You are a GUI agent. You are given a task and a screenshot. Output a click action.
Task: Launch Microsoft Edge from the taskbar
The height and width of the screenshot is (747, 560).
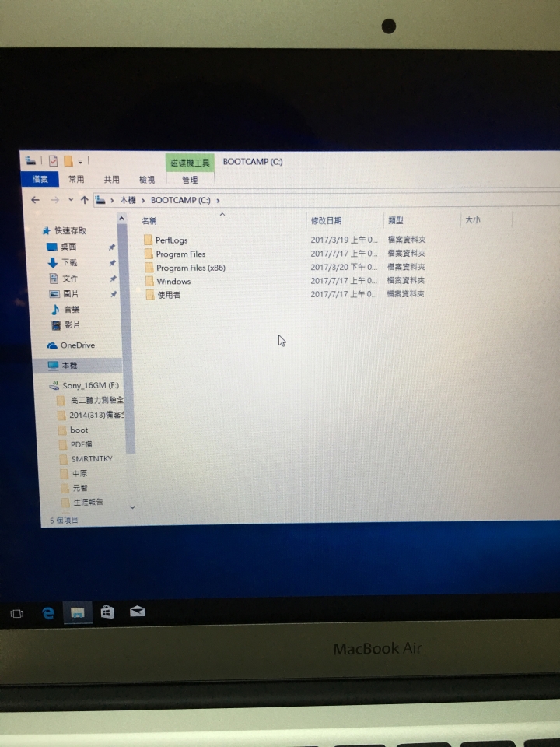[47, 612]
